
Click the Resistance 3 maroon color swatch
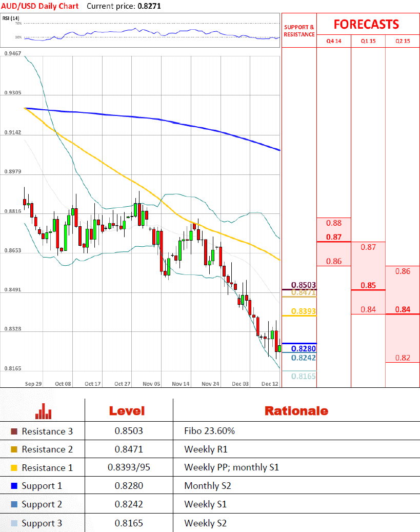click(x=14, y=431)
